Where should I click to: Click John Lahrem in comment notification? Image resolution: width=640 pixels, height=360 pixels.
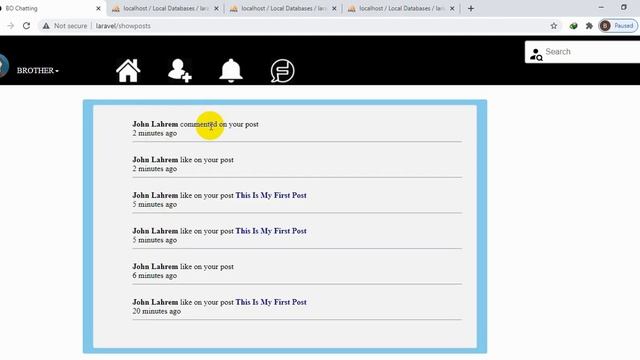click(155, 124)
